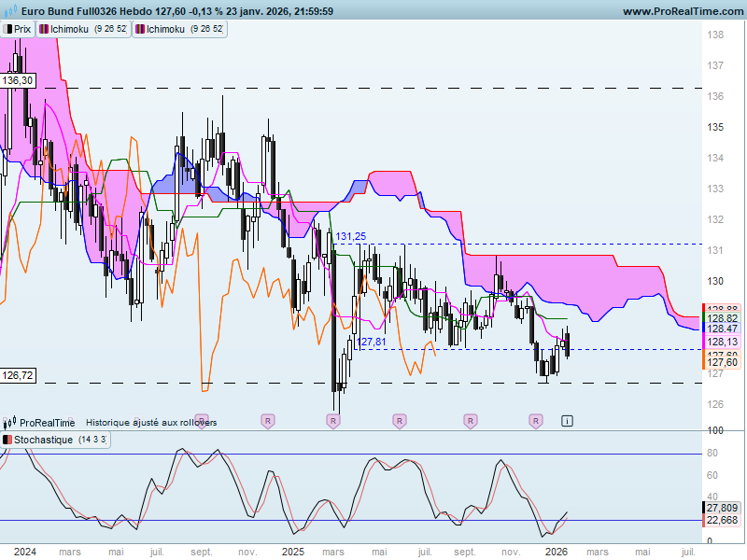Select the first Ichimoku (9 26 52) label

click(x=83, y=29)
